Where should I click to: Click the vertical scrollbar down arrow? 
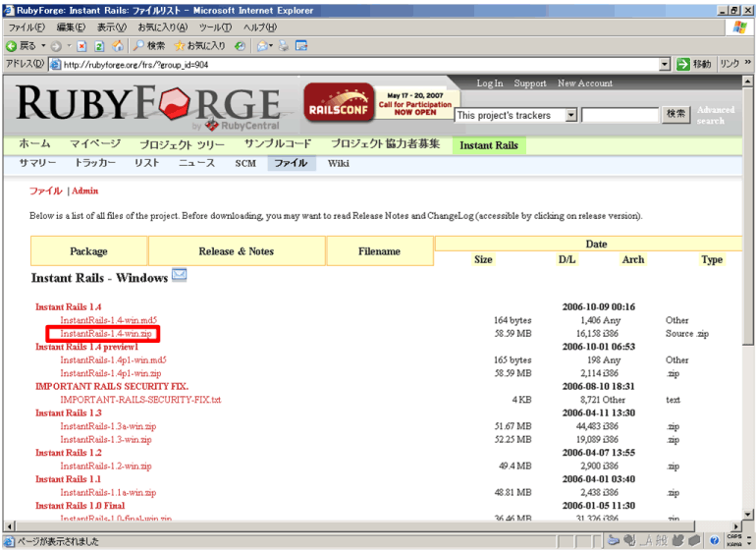point(747,515)
